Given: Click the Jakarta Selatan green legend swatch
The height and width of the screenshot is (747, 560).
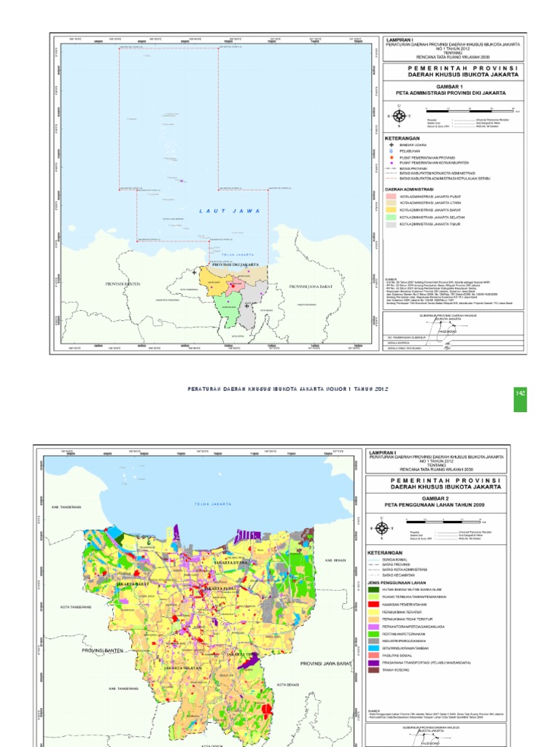Looking at the screenshot, I should 391,217.
